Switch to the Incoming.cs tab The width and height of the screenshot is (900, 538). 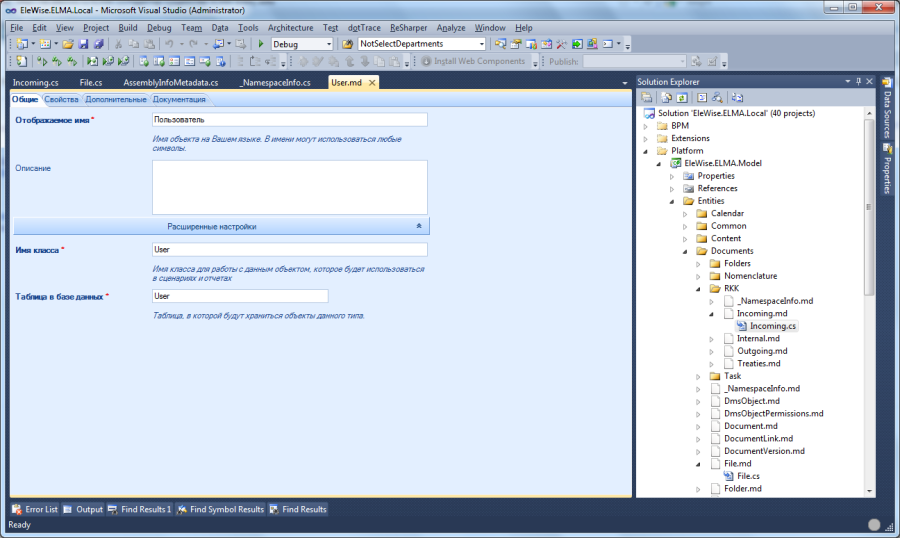point(36,83)
